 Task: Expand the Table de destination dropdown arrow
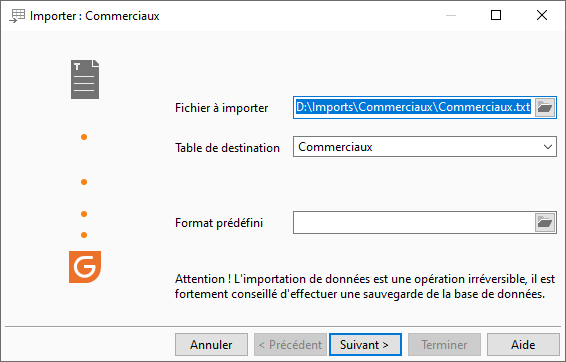548,147
